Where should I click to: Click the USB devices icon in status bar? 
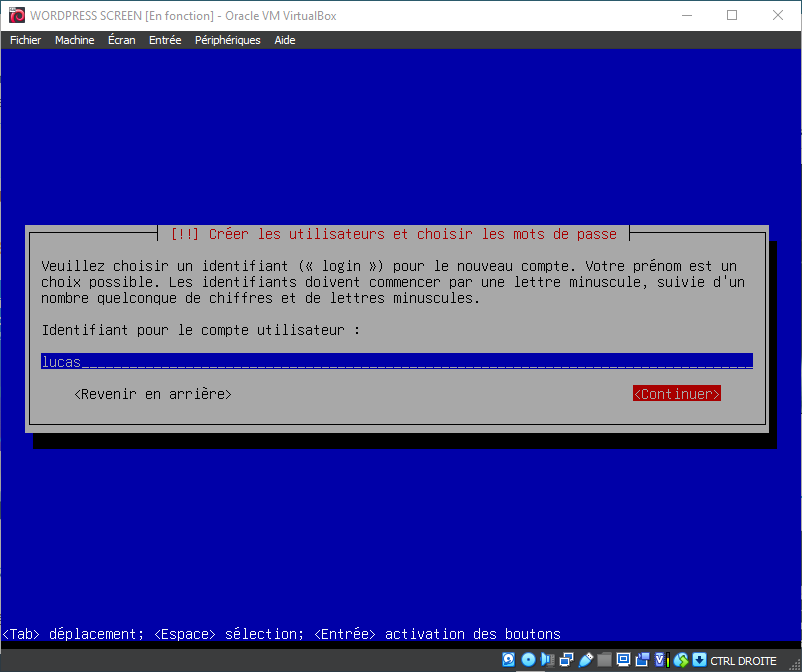coord(586,660)
